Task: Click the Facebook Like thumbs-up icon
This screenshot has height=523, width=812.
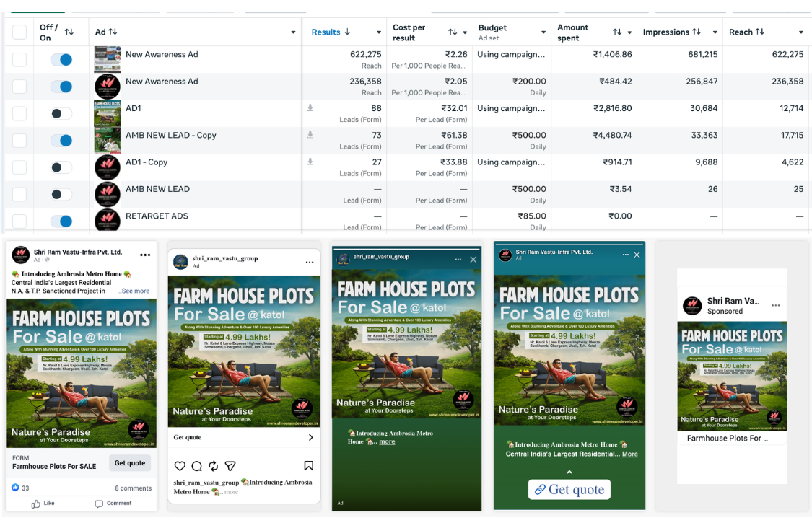Action: (x=35, y=504)
